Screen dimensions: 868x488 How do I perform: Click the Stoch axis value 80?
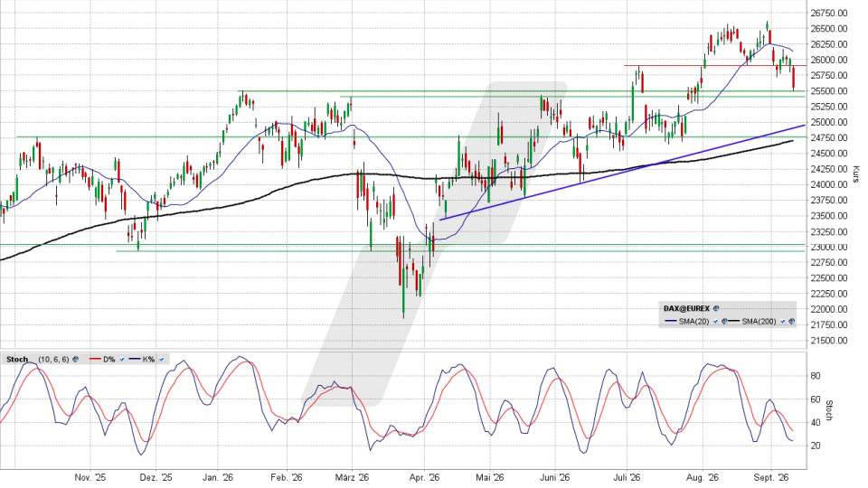(x=815, y=376)
